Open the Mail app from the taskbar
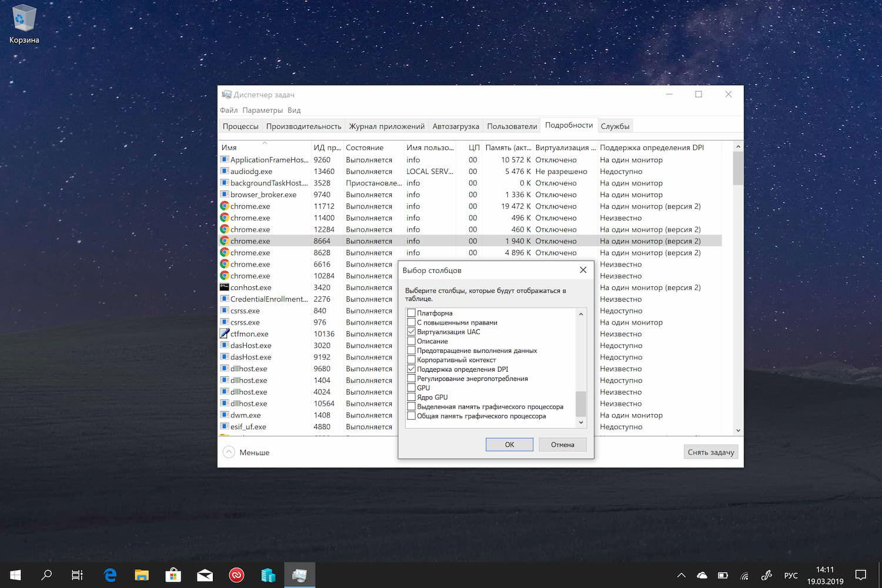 (x=205, y=574)
